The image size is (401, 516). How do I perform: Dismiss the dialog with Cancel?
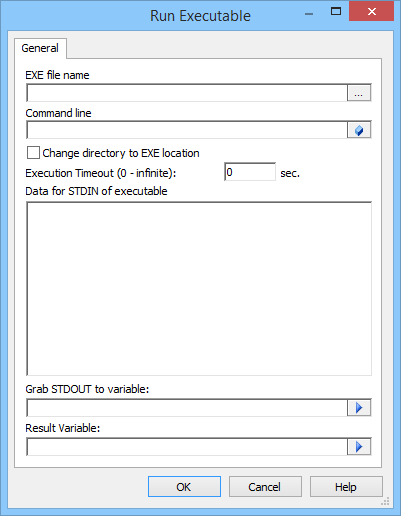[x=265, y=487]
